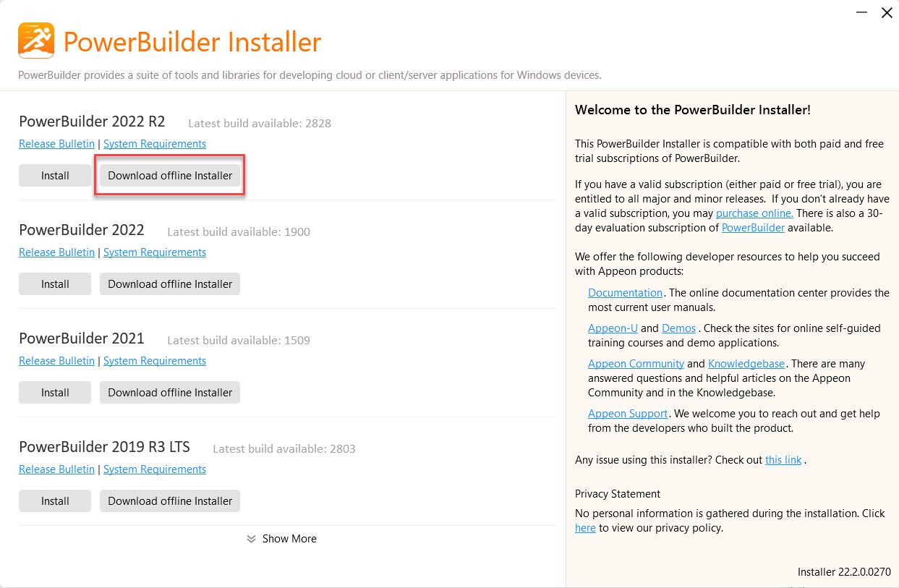899x588 pixels.
Task: Download offline installer for PowerBuilder 2022 R2
Action: [170, 176]
